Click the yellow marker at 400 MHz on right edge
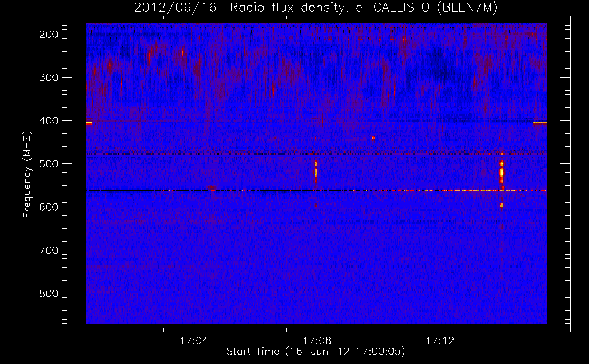This screenshot has width=589, height=364. pos(540,123)
